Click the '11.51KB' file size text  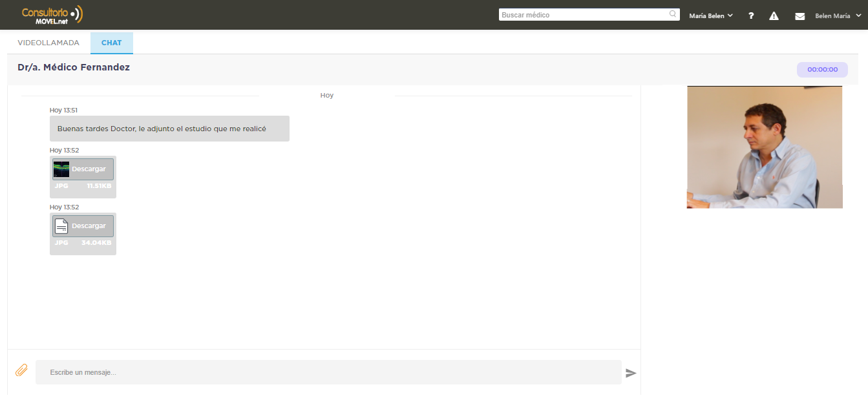(x=99, y=186)
